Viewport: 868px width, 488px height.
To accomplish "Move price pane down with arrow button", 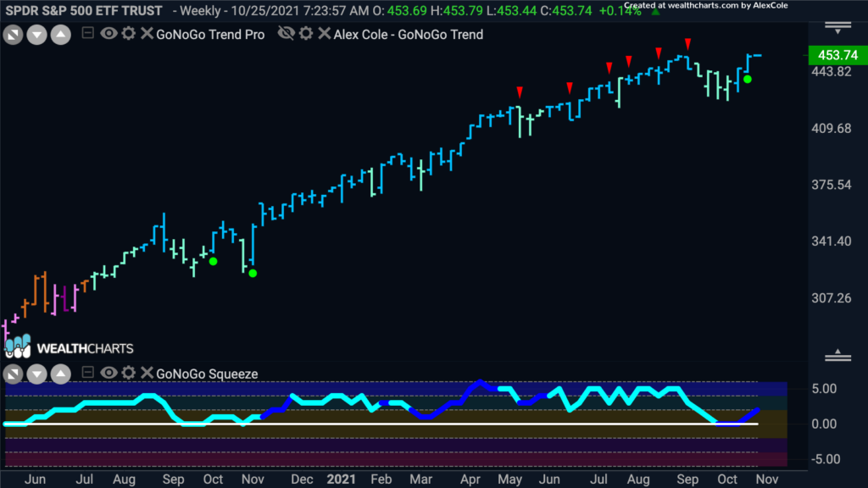I will [36, 35].
